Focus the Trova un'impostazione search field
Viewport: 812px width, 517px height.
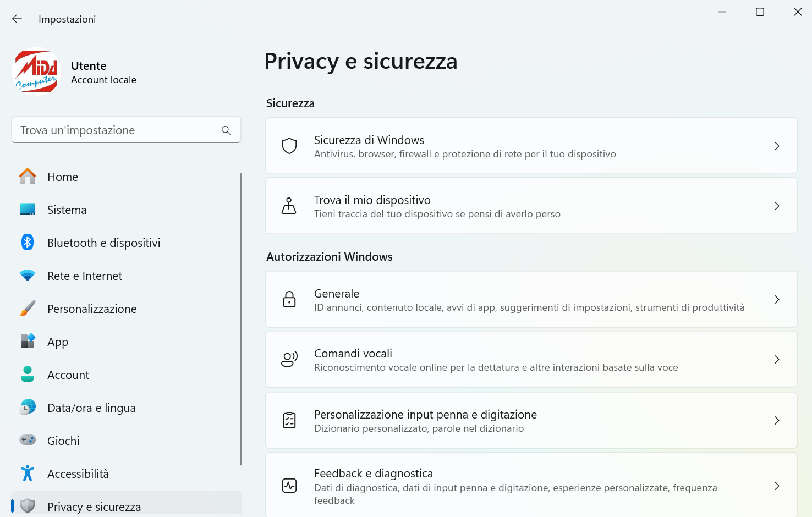[126, 130]
